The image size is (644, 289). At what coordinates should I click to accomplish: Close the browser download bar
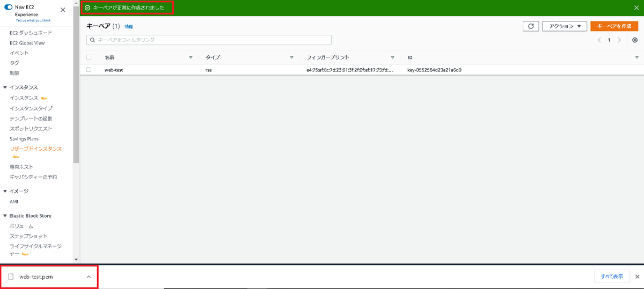(x=637, y=277)
